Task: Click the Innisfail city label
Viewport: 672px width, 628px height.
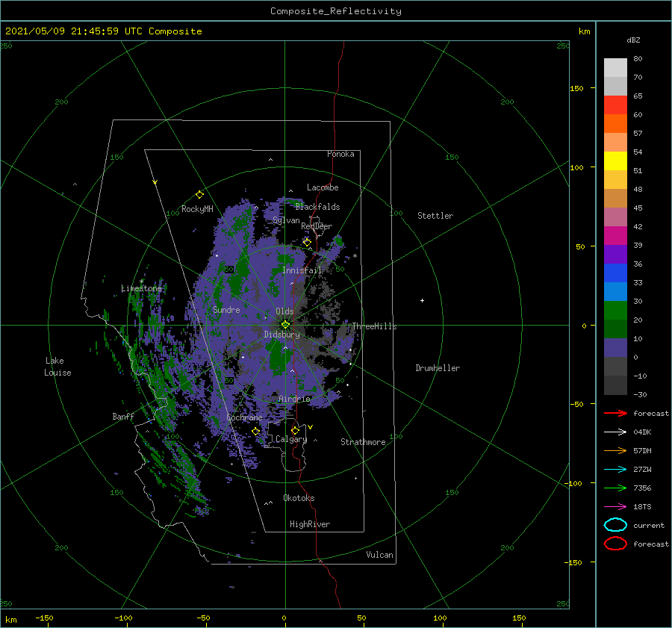Action: (x=302, y=270)
